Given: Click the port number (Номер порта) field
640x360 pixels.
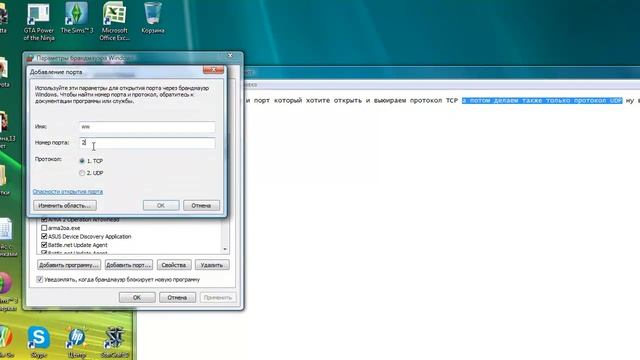Looking at the screenshot, I should 147,143.
